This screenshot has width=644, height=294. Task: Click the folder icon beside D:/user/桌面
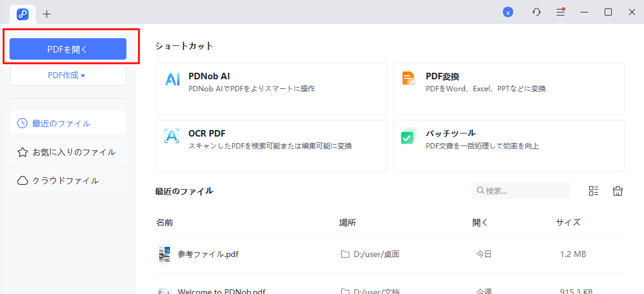345,254
